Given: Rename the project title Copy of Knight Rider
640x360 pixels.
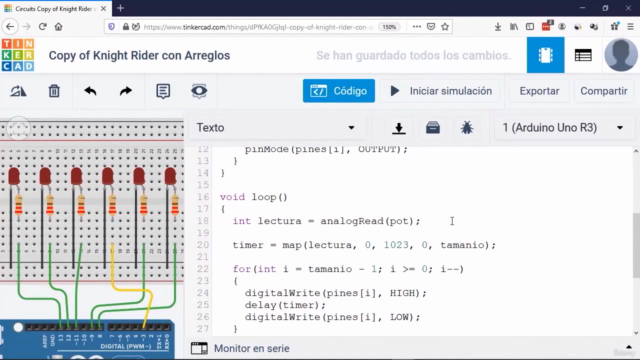Looking at the screenshot, I should pyautogui.click(x=139, y=56).
